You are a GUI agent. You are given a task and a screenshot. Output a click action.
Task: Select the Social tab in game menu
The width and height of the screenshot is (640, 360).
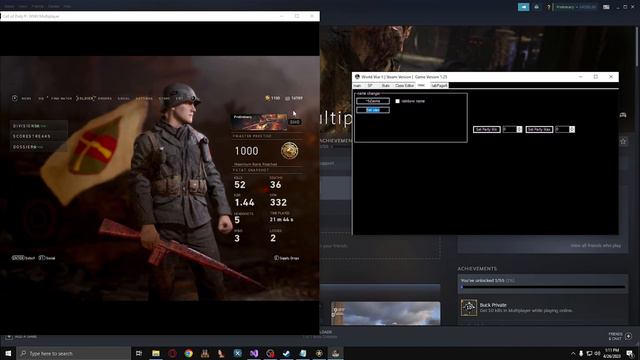tap(124, 98)
